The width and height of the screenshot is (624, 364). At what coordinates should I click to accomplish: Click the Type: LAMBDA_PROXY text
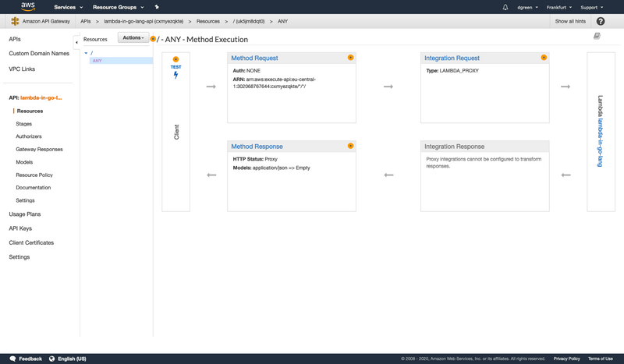(452, 71)
